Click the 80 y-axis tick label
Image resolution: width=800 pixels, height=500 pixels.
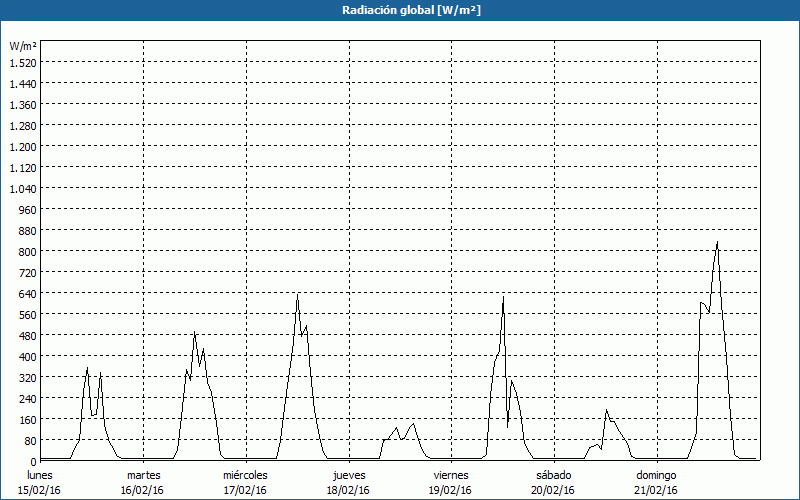[30, 440]
